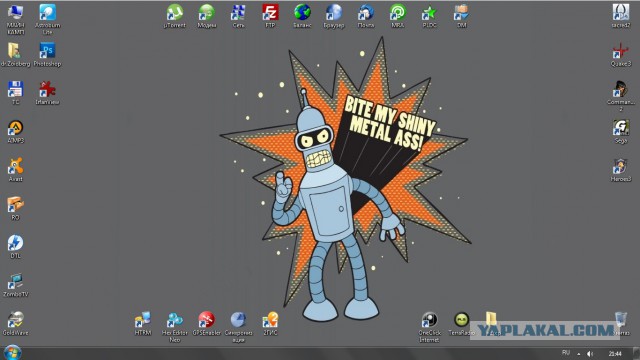Launch the FileZilla FTP shortcut
Screen dimensions: 640x360
[270, 12]
